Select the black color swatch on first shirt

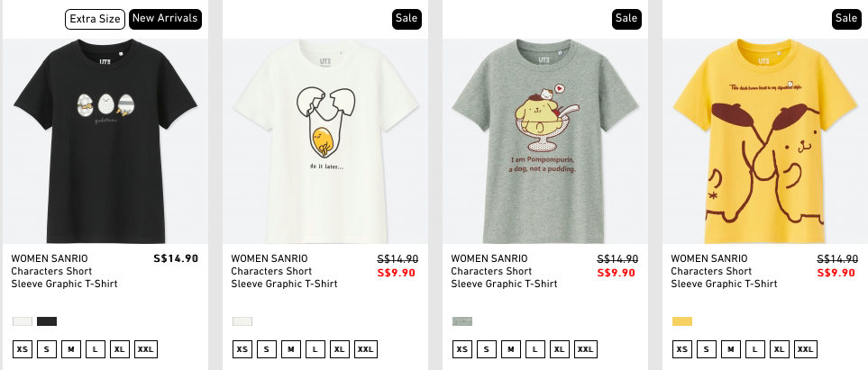(x=47, y=321)
